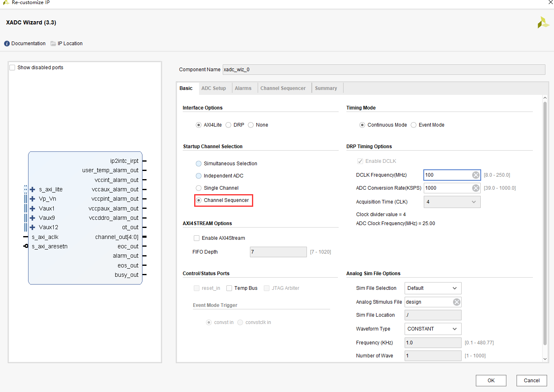This screenshot has width=554, height=392.
Task: Toggle Show disabled ports checkbox
Action: coord(12,68)
